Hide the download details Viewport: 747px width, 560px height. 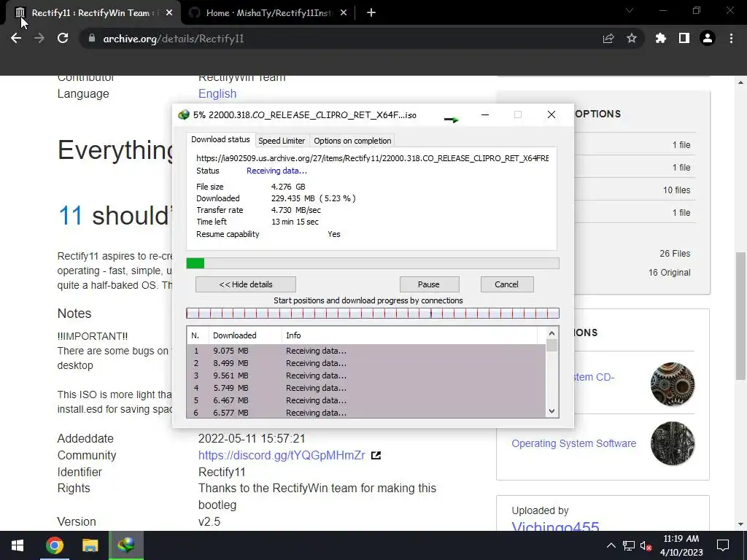[246, 284]
